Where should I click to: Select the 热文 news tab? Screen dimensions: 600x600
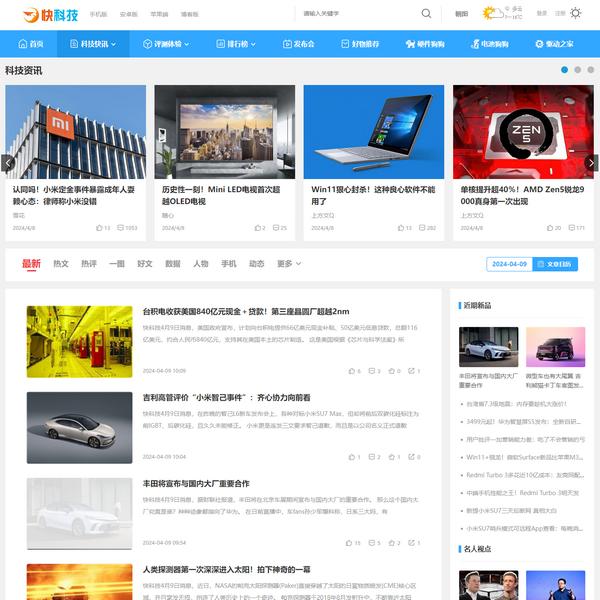point(61,264)
